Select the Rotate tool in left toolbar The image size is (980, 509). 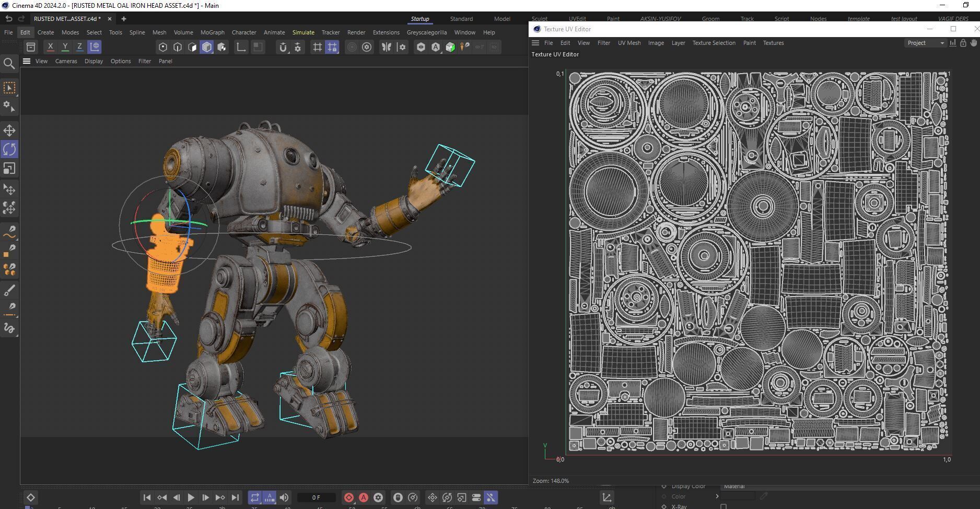(9, 149)
